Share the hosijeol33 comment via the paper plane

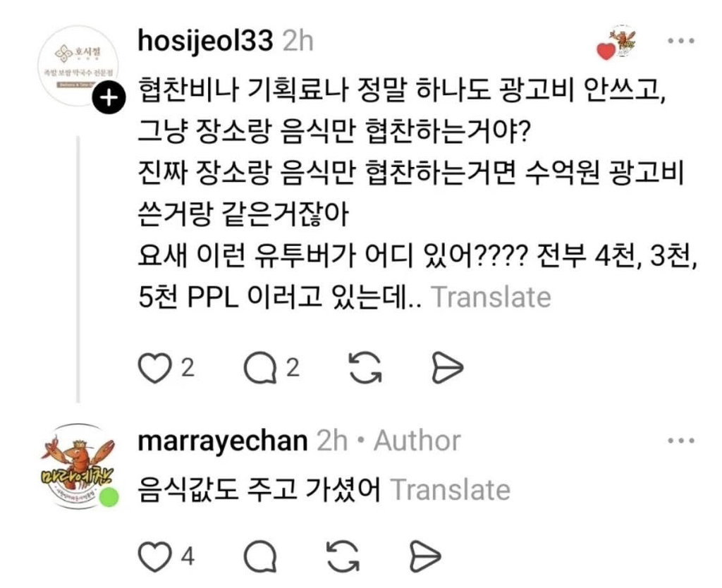[447, 368]
